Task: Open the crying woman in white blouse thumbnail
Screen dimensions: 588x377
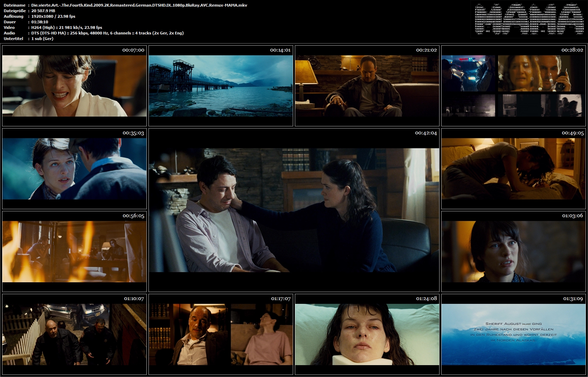Action: click(x=74, y=86)
